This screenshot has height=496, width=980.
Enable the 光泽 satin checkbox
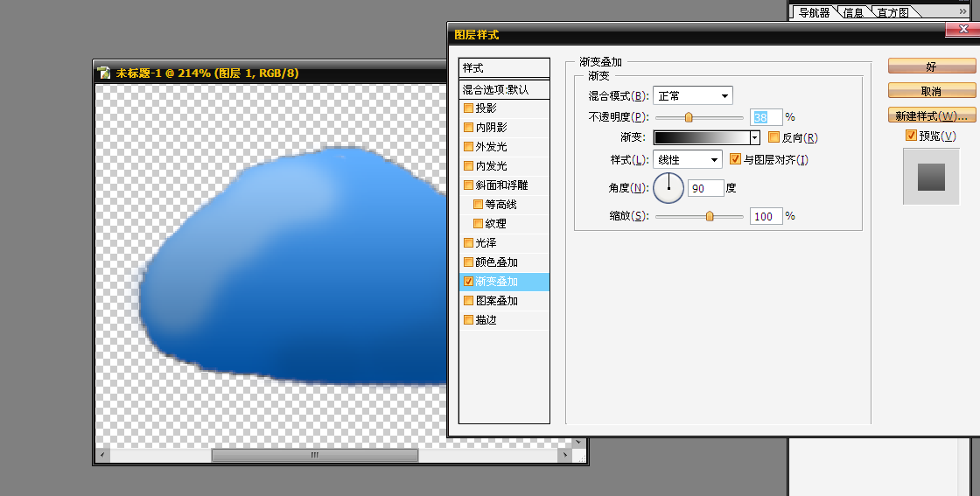pos(468,243)
